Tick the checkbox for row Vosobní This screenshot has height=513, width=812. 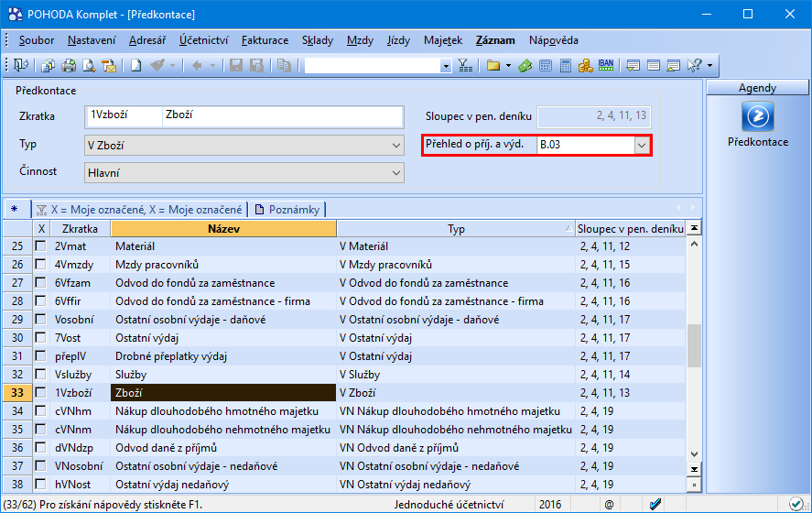coord(40,319)
